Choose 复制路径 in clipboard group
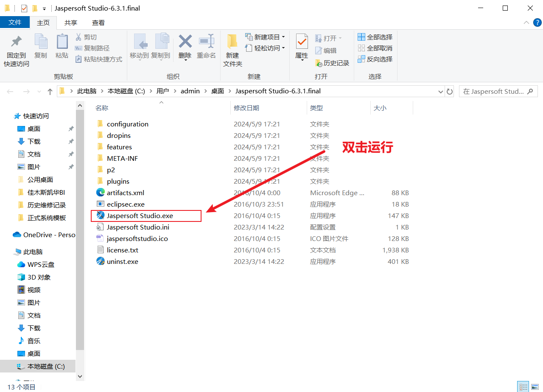This screenshot has height=392, width=543. 92,48
